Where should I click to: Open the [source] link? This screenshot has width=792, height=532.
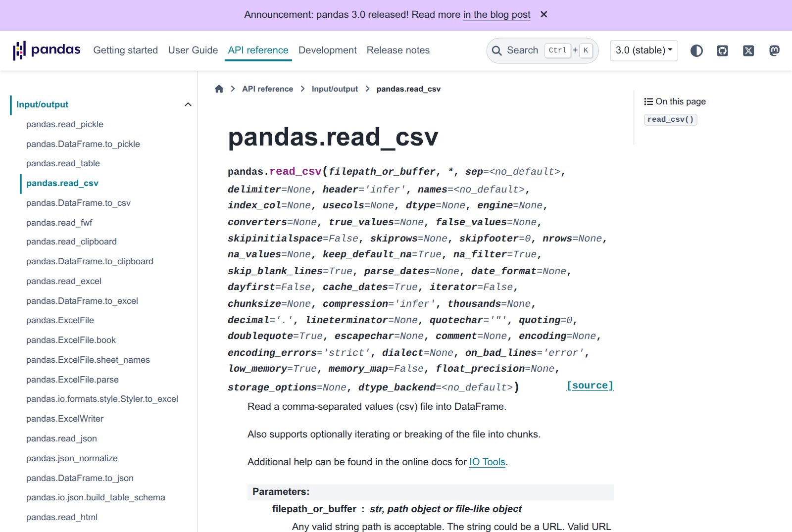(x=590, y=386)
